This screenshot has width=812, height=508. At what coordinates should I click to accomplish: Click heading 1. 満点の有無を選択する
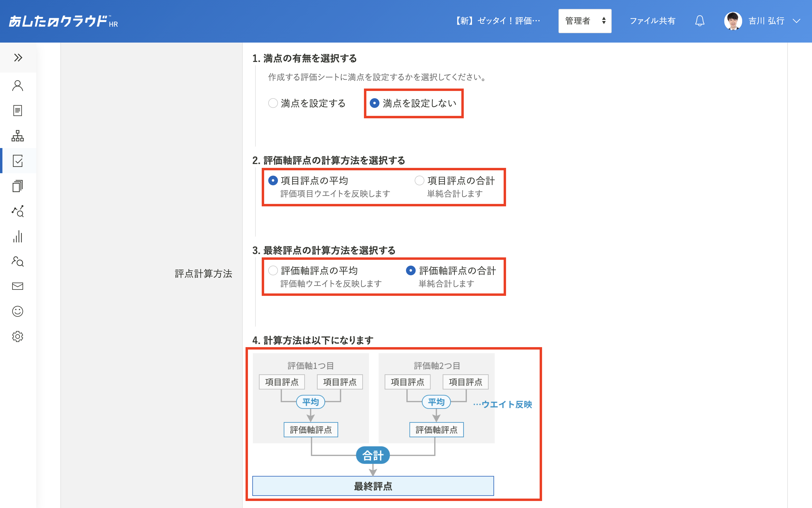click(304, 59)
